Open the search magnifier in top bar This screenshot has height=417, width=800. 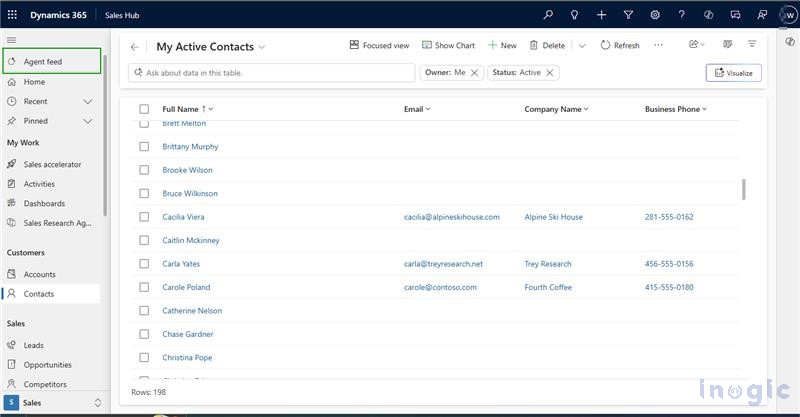(548, 15)
